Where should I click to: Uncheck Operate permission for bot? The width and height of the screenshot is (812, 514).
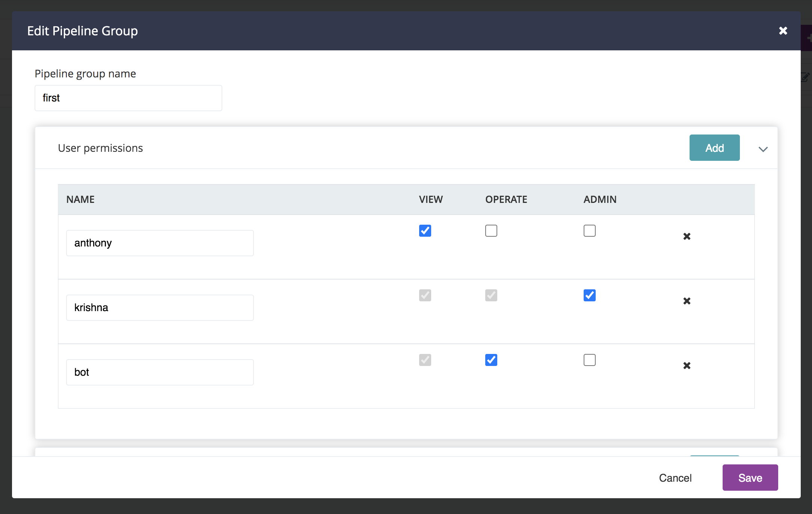[491, 360]
